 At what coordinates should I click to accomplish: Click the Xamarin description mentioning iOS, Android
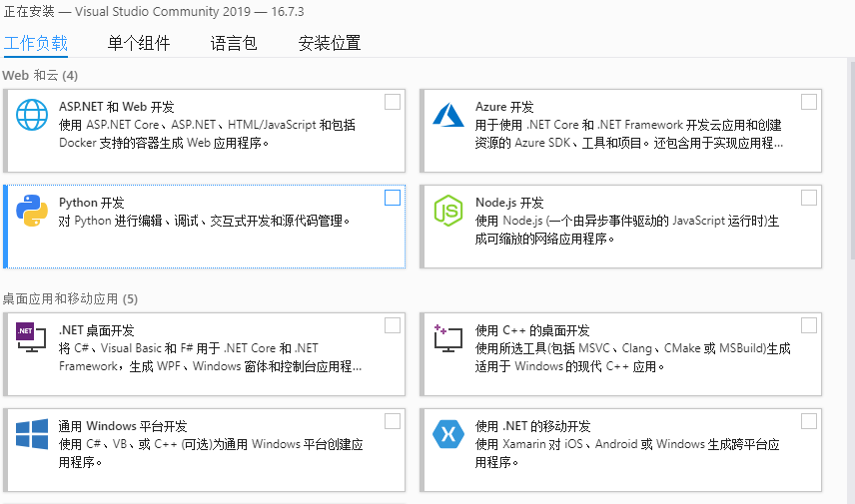tap(627, 453)
